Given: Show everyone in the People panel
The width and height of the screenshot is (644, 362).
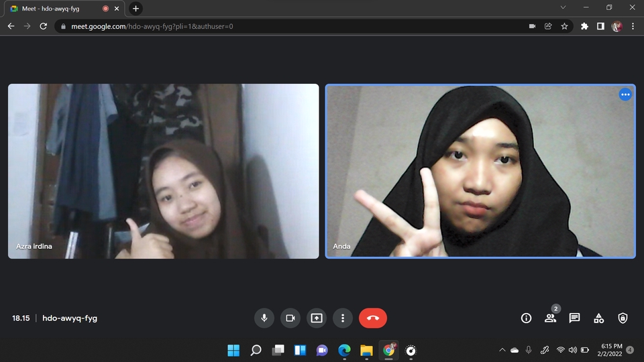Looking at the screenshot, I should click(x=550, y=318).
